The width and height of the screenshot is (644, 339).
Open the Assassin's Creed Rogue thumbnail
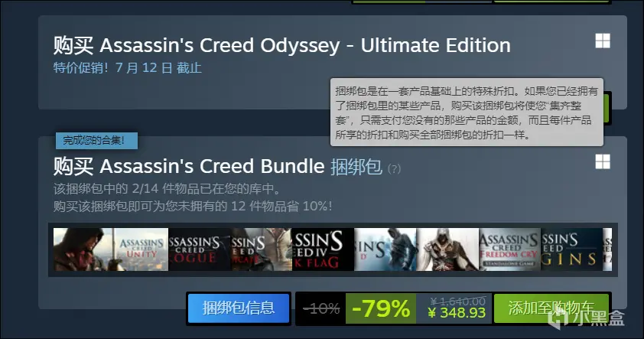(199, 249)
